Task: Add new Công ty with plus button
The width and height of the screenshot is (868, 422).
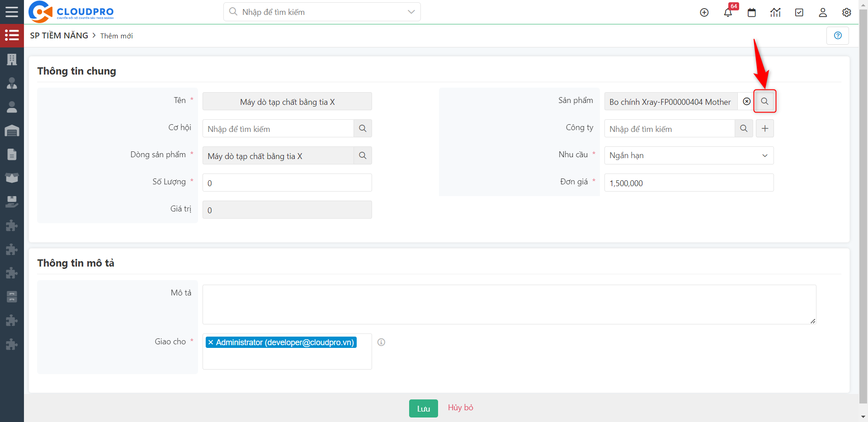Action: pos(765,128)
